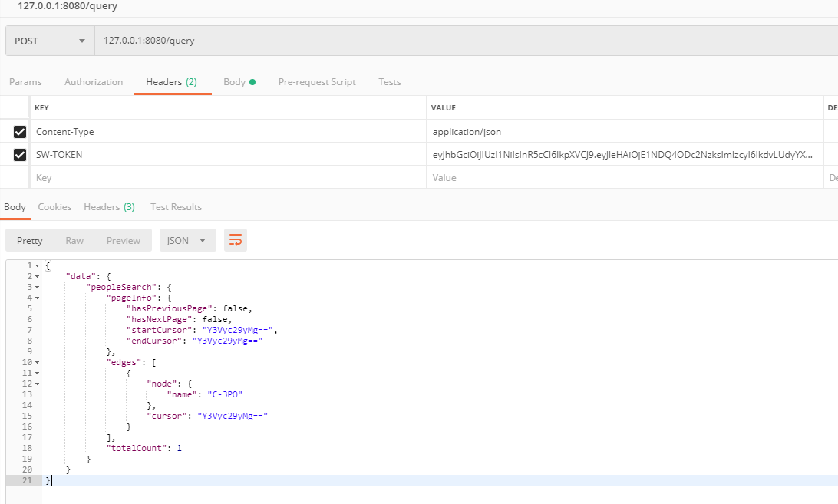Collapse the "pageInfo" fold arrow
The width and height of the screenshot is (838, 504).
37,298
